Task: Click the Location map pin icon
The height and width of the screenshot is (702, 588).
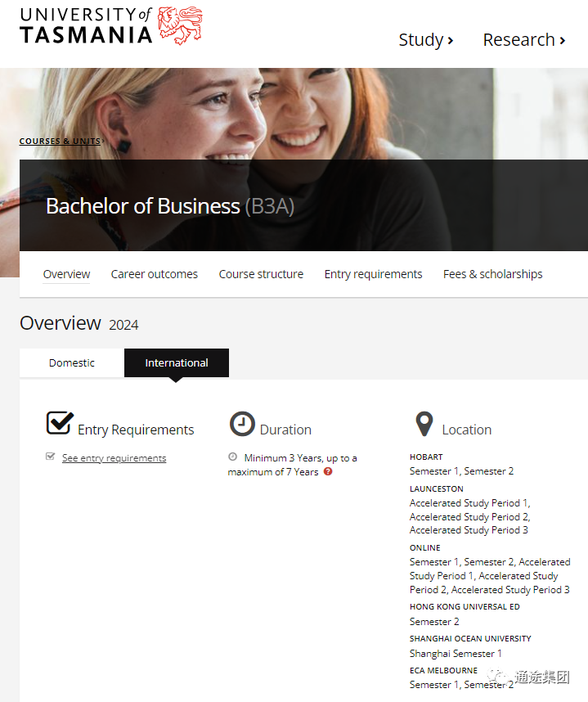Action: pyautogui.click(x=424, y=424)
